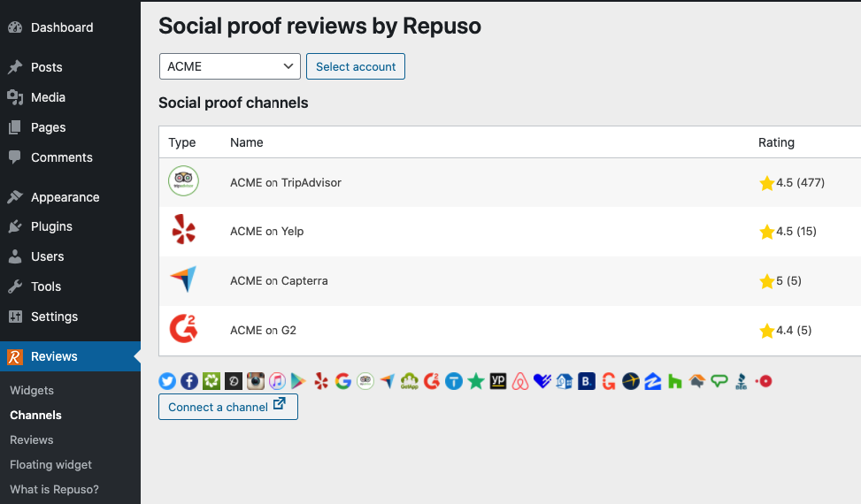Click the GetApp channel icon
Image resolution: width=861 pixels, height=504 pixels.
pyautogui.click(x=410, y=381)
